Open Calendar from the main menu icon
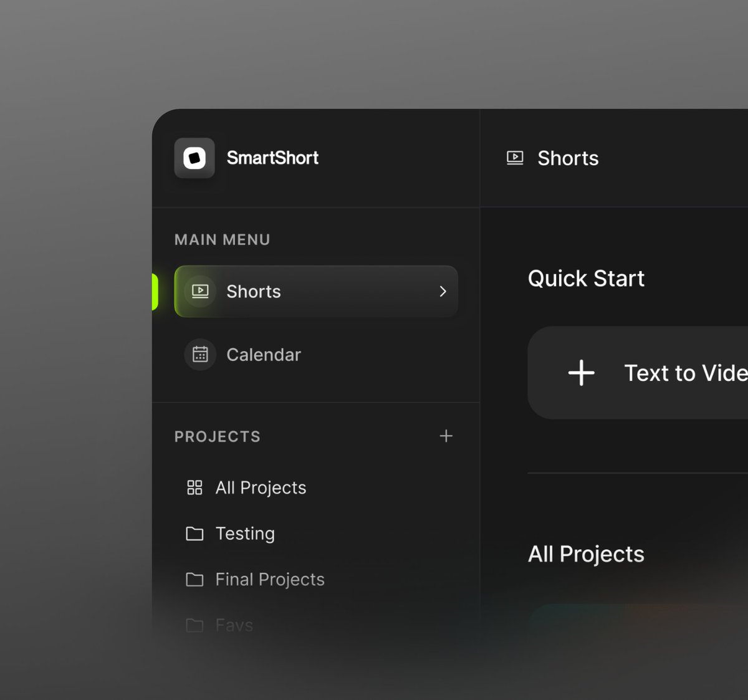Viewport: 748px width, 700px height. click(x=199, y=354)
